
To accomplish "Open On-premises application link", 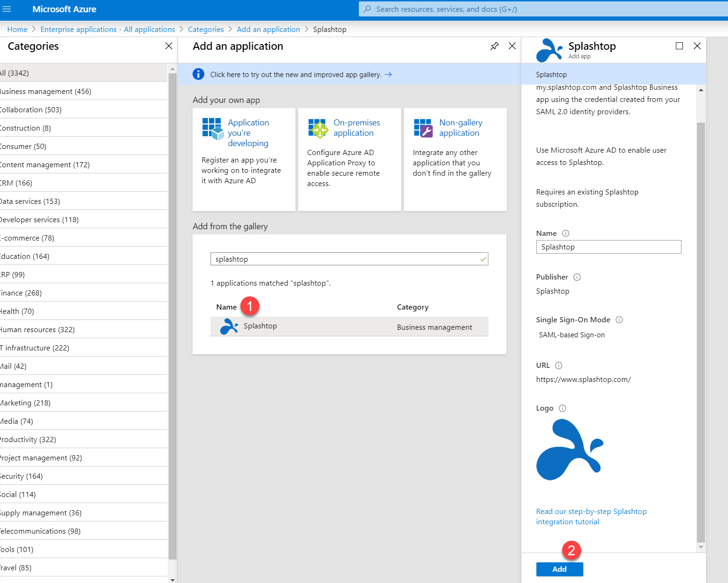I will coord(356,128).
